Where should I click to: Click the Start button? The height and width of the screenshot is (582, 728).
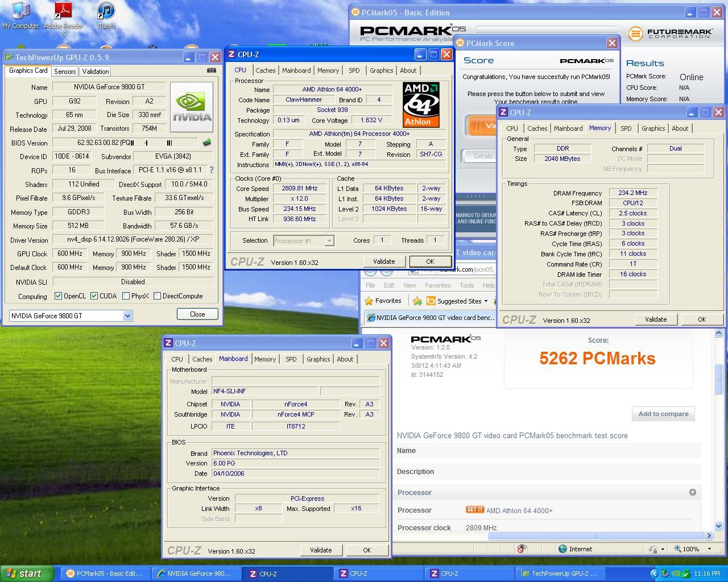tap(27, 573)
